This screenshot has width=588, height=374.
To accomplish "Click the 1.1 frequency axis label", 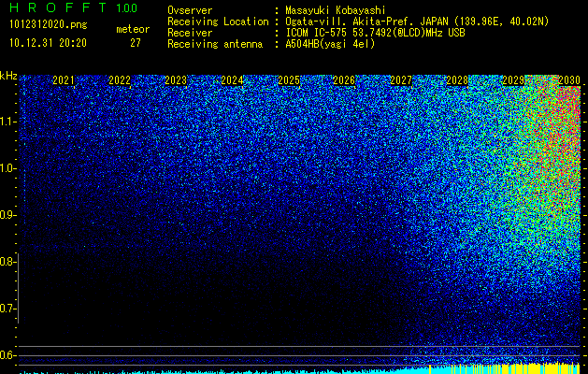I will click(7, 122).
